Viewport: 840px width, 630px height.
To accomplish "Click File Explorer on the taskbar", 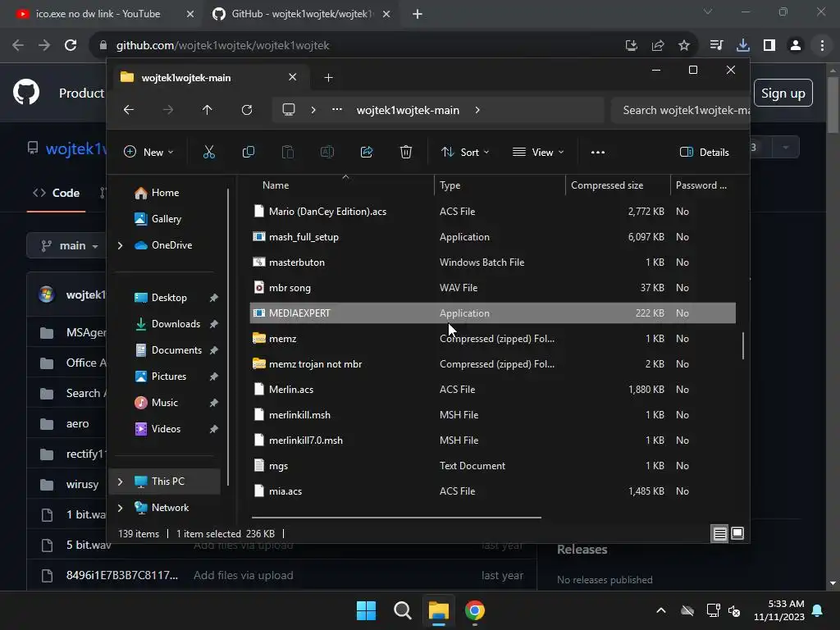I will tap(438, 610).
